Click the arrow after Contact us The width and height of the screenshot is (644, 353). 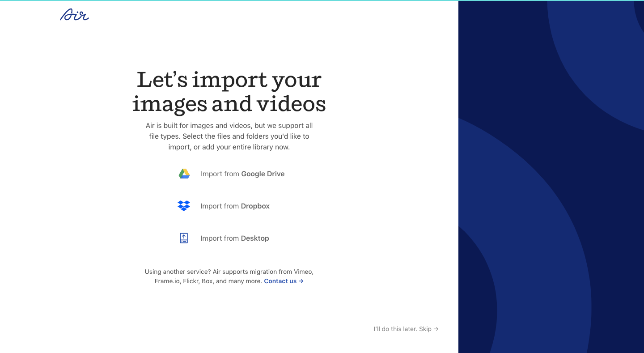tap(301, 281)
